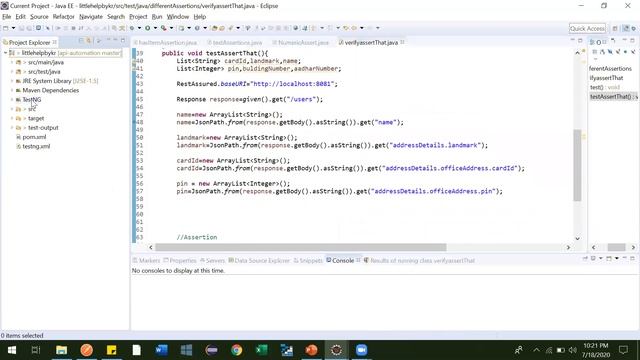640x360 pixels.
Task: Switch to the Properties tab
Action: pyautogui.click(x=180, y=260)
